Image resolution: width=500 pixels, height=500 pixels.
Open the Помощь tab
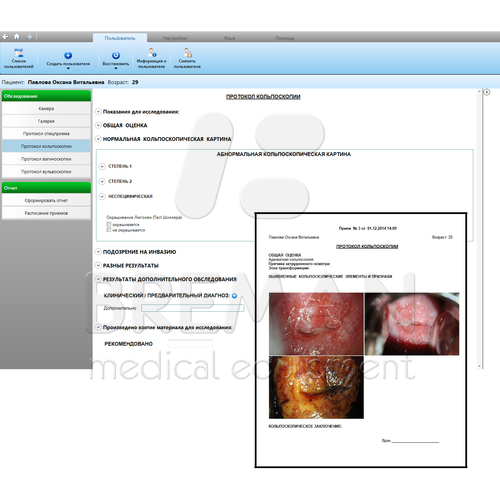[x=285, y=38]
